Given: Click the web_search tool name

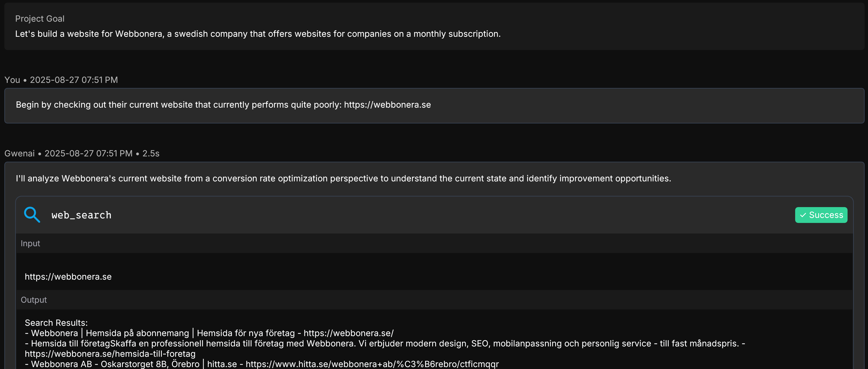Looking at the screenshot, I should 81,215.
